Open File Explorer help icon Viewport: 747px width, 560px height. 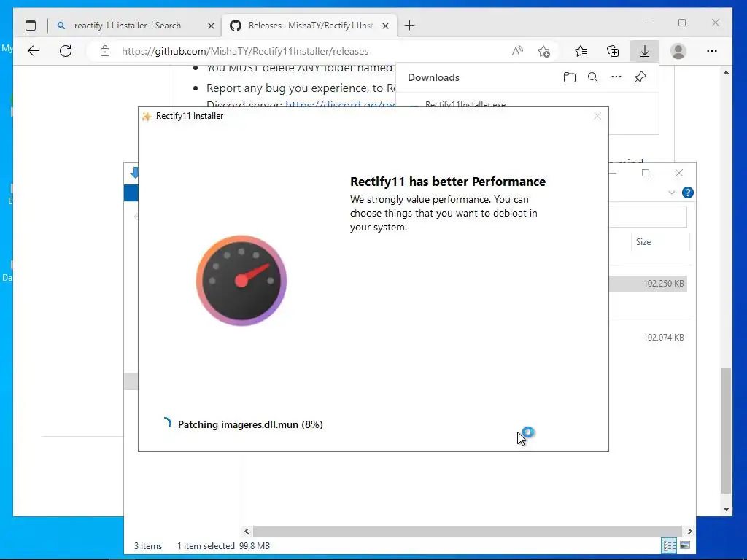click(x=687, y=192)
